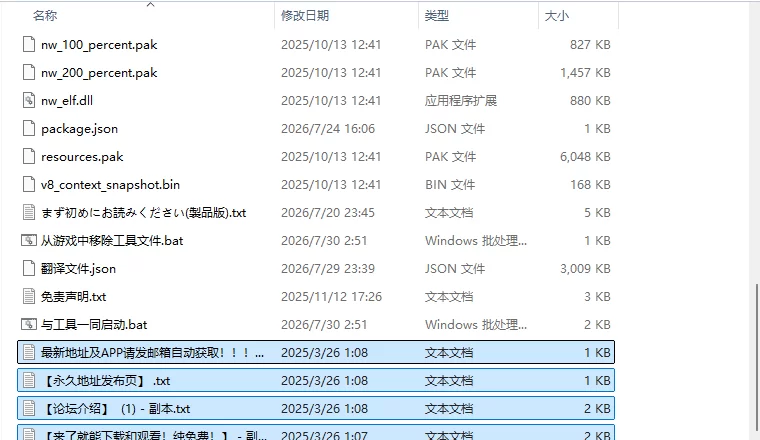Viewport: 760px width, 440px height.
Task: Click the nw_elf.dll file icon
Action: coord(29,101)
